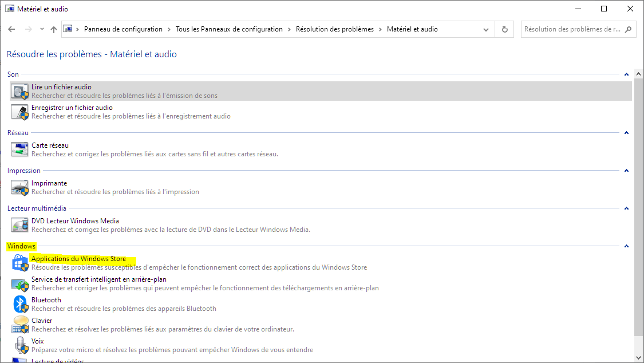This screenshot has width=644, height=363.
Task: Click the Carte réseau network adapter icon
Action: click(x=20, y=150)
